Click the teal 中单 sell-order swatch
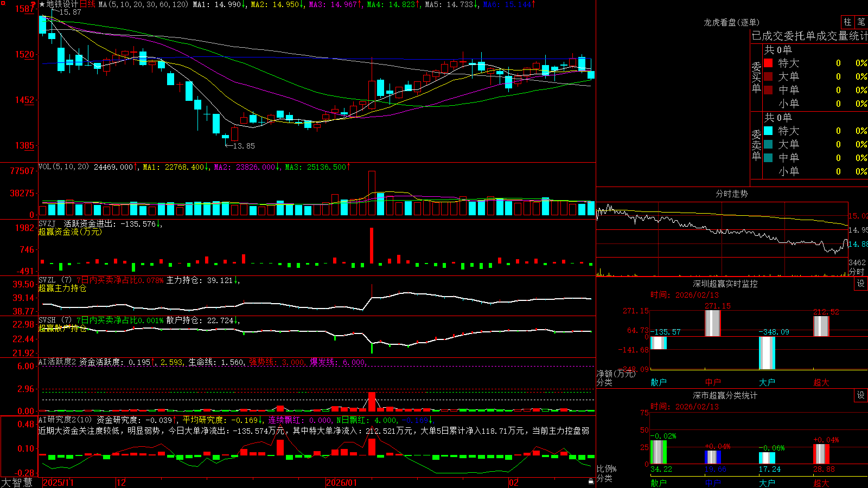 point(768,158)
